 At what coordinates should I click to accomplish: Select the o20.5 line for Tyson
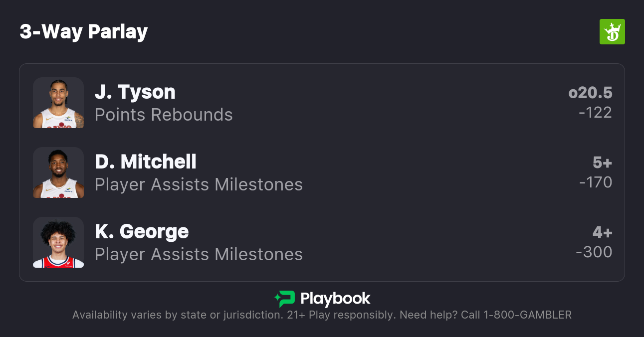click(590, 93)
